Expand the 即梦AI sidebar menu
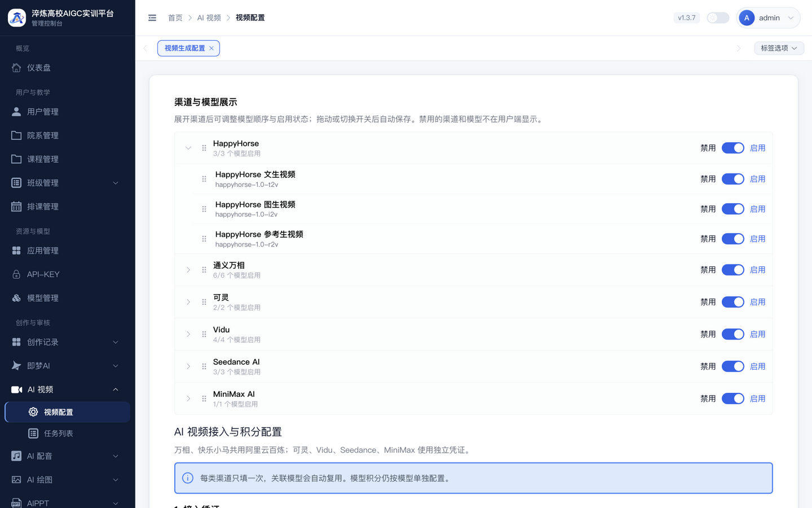The image size is (812, 508). [x=68, y=366]
